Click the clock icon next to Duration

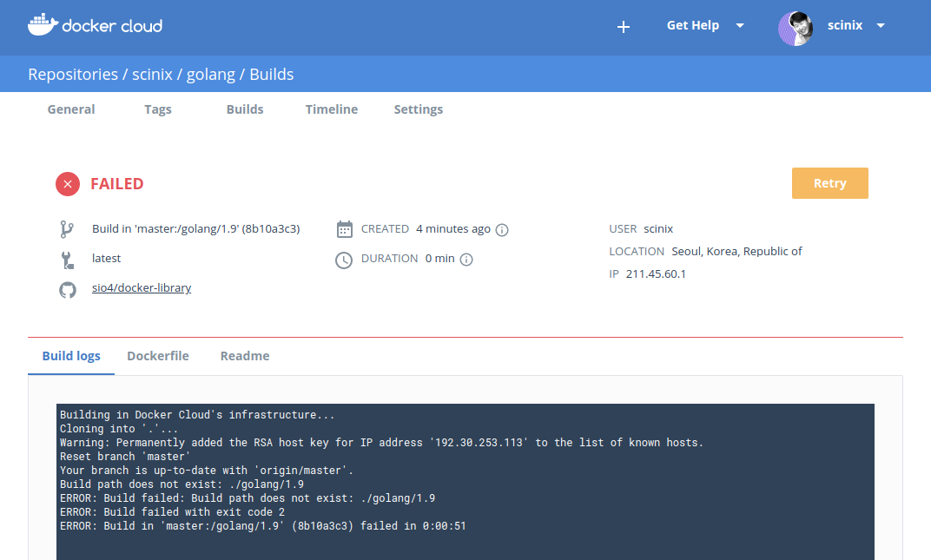tap(344, 260)
